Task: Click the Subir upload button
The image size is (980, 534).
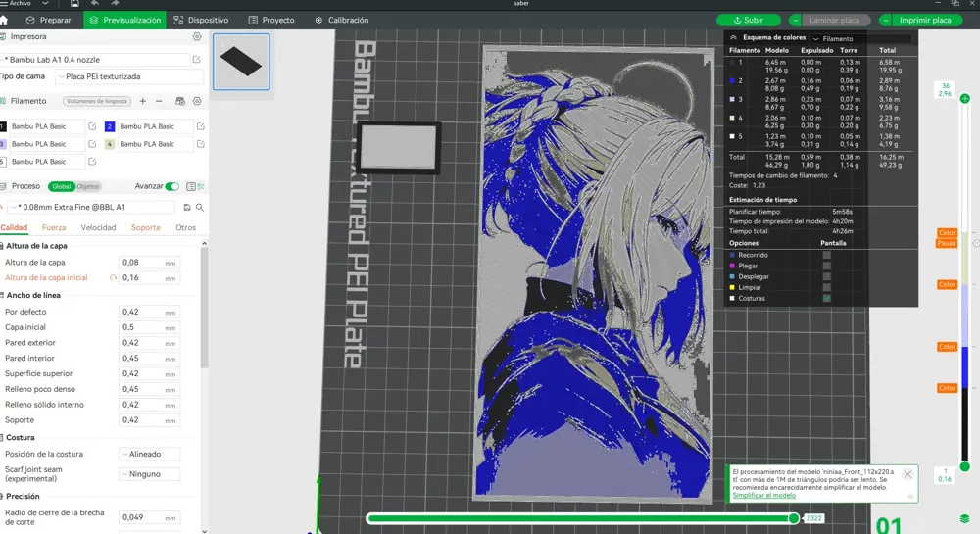Action: [x=749, y=20]
